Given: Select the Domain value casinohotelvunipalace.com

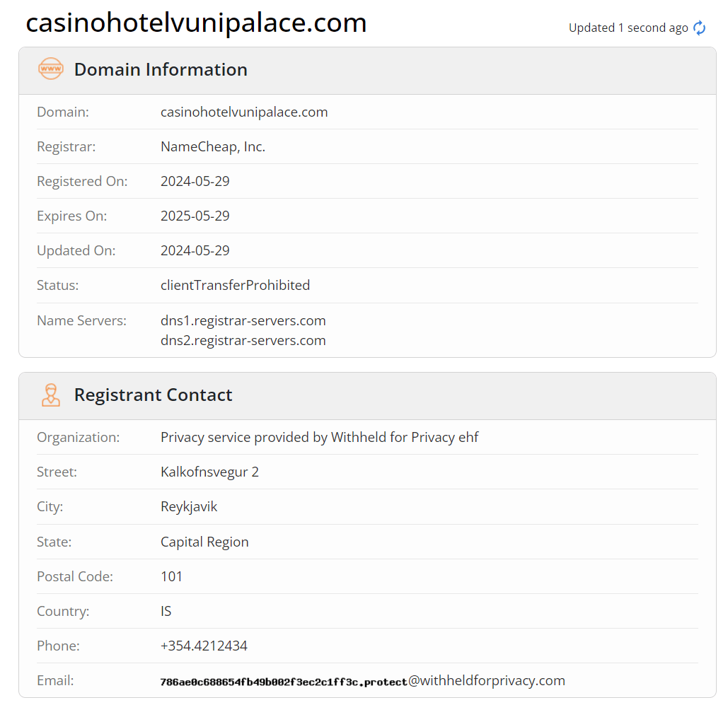Looking at the screenshot, I should point(244,112).
